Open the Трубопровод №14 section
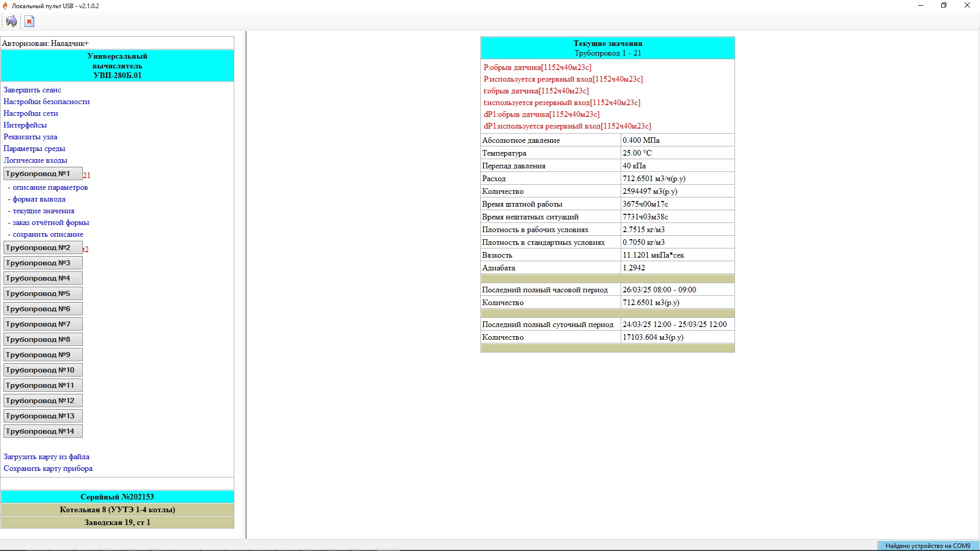 43,432
